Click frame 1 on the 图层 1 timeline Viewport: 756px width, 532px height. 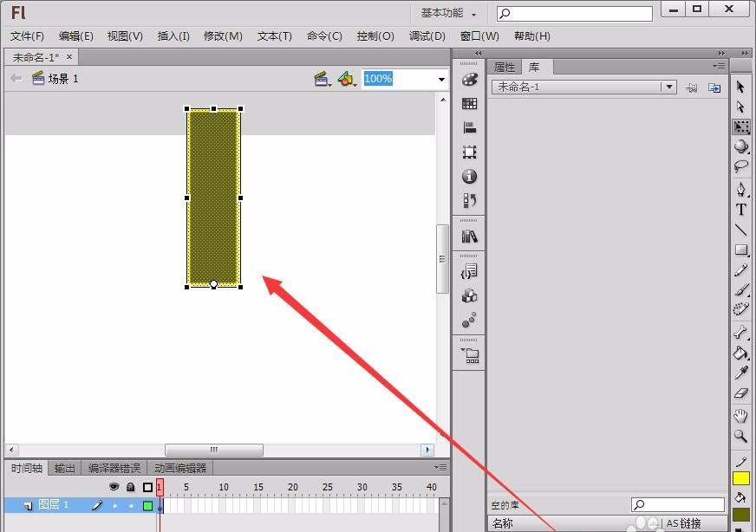[x=160, y=505]
